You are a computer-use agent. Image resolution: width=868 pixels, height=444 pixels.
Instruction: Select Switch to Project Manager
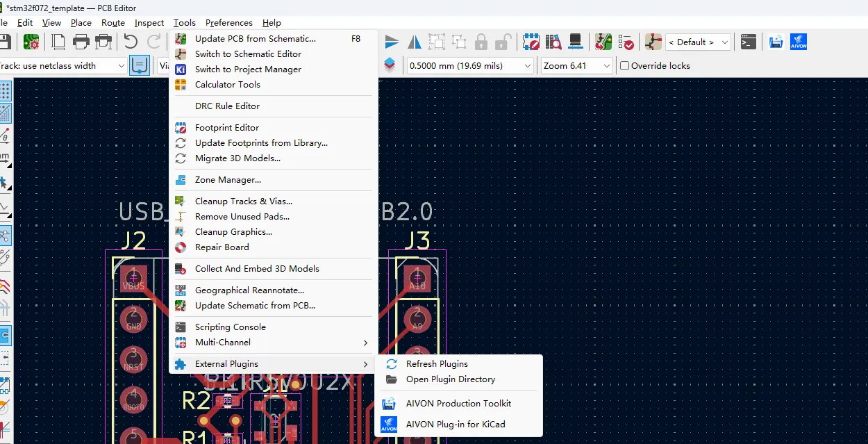click(274, 69)
